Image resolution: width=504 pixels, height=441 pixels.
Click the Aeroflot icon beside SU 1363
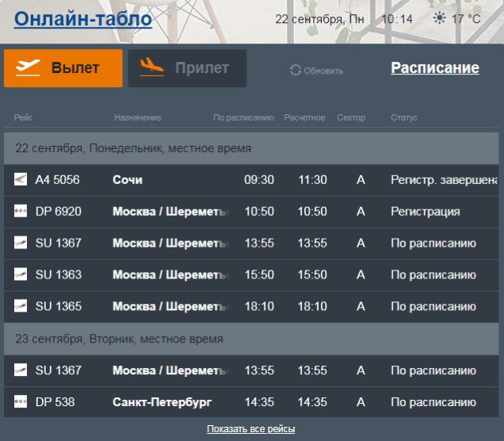click(21, 275)
